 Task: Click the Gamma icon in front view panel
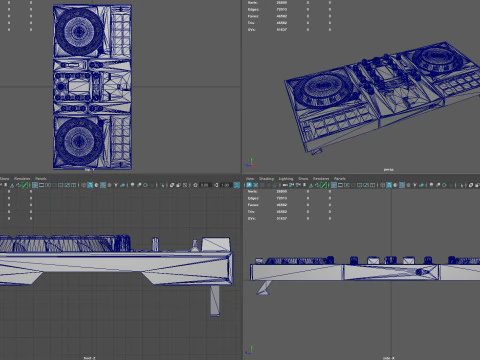click(x=216, y=185)
